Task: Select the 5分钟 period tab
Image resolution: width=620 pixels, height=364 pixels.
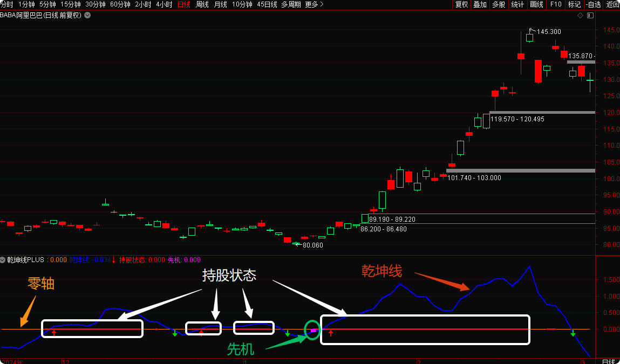Action: pyautogui.click(x=47, y=4)
